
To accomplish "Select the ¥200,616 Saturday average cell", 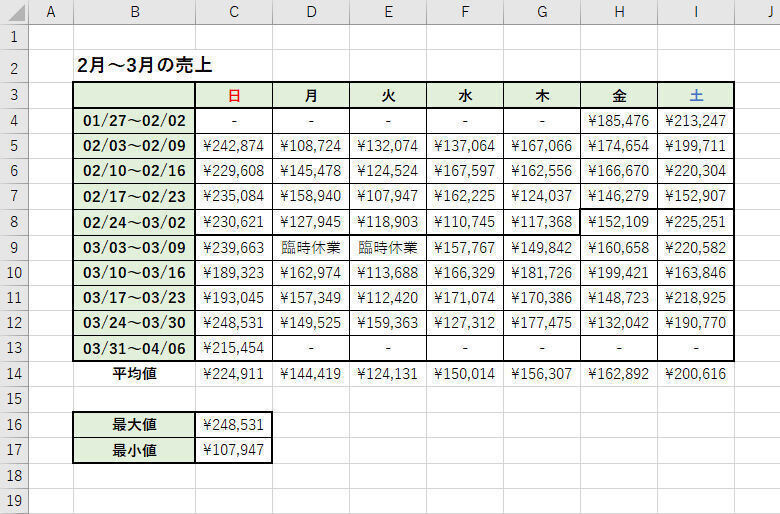I will coord(695,373).
